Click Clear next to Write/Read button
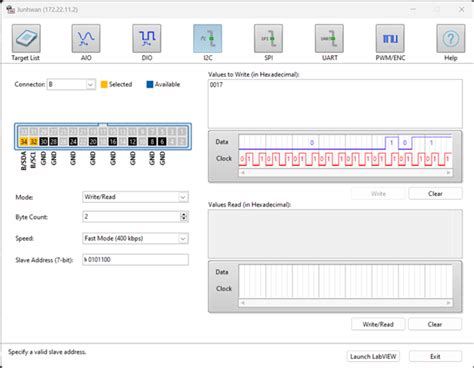This screenshot has height=368, width=474. (x=435, y=324)
